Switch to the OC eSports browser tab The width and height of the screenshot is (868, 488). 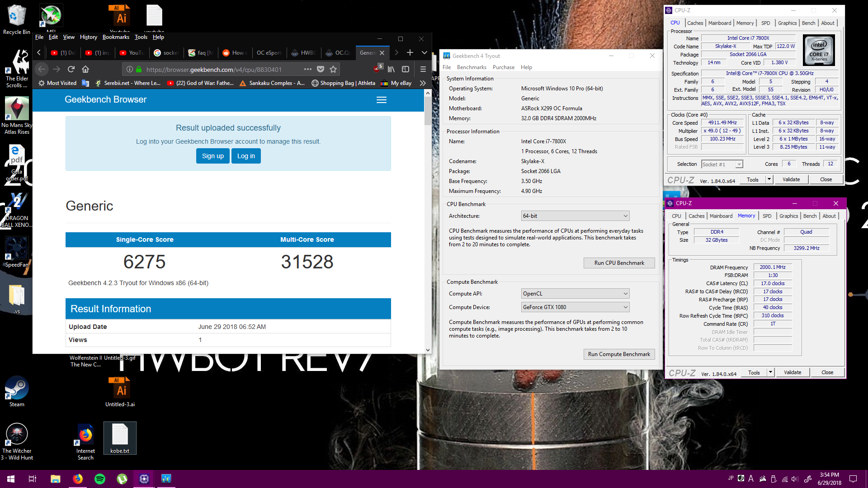pyautogui.click(x=269, y=53)
